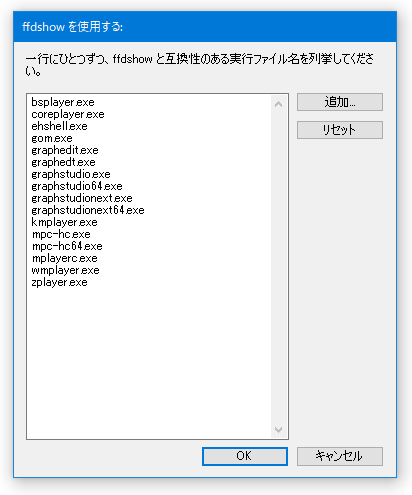
Task: Select the gom.exe line
Action: click(x=52, y=138)
